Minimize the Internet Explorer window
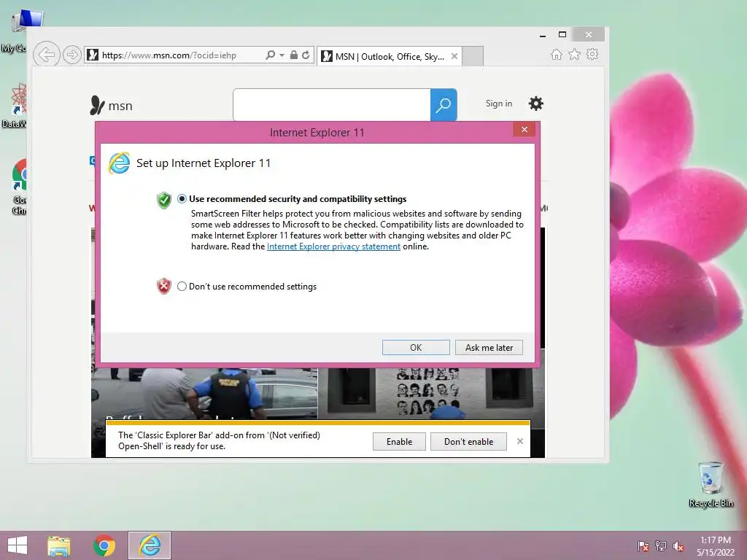This screenshot has width=747, height=560. (x=543, y=35)
